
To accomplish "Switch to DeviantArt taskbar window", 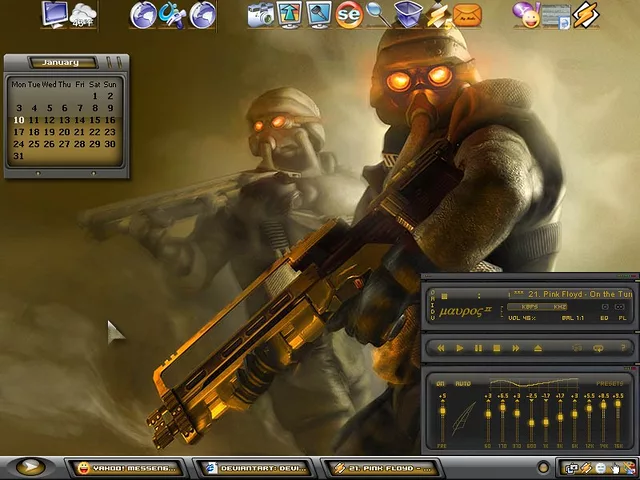I will point(253,468).
